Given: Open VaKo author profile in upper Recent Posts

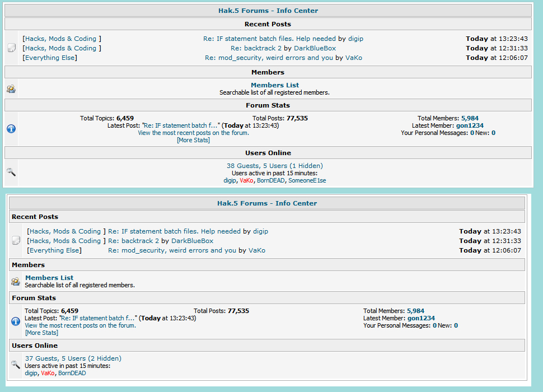Looking at the screenshot, I should point(354,58).
